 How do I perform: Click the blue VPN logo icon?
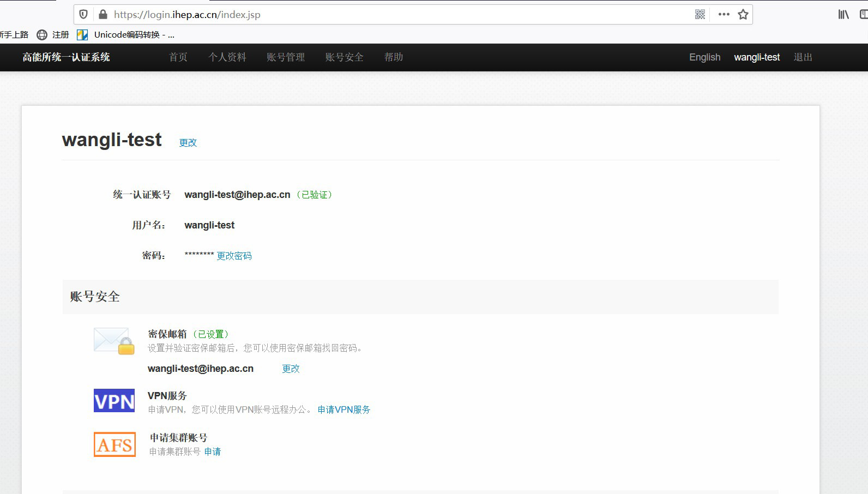click(114, 401)
